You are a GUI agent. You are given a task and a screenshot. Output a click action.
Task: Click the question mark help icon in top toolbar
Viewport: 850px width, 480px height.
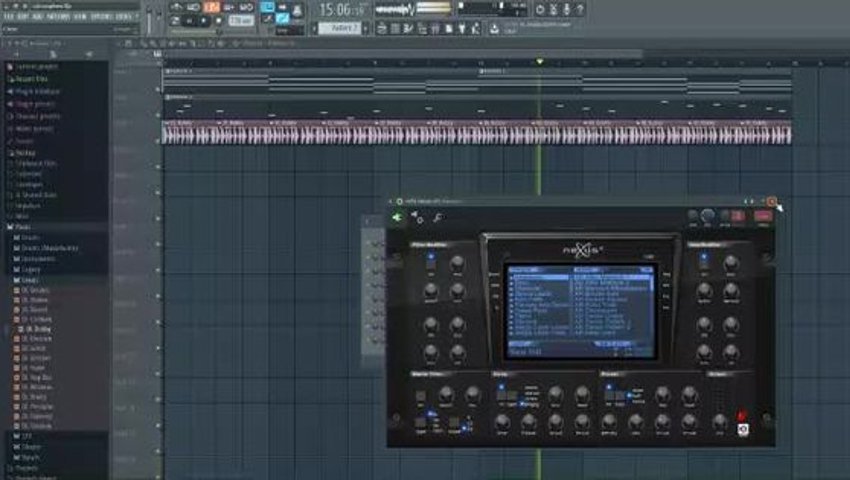[580, 9]
